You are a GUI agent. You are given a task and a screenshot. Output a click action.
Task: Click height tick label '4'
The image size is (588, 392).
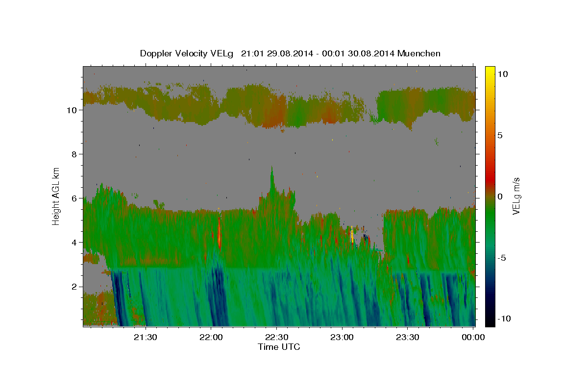[74, 243]
